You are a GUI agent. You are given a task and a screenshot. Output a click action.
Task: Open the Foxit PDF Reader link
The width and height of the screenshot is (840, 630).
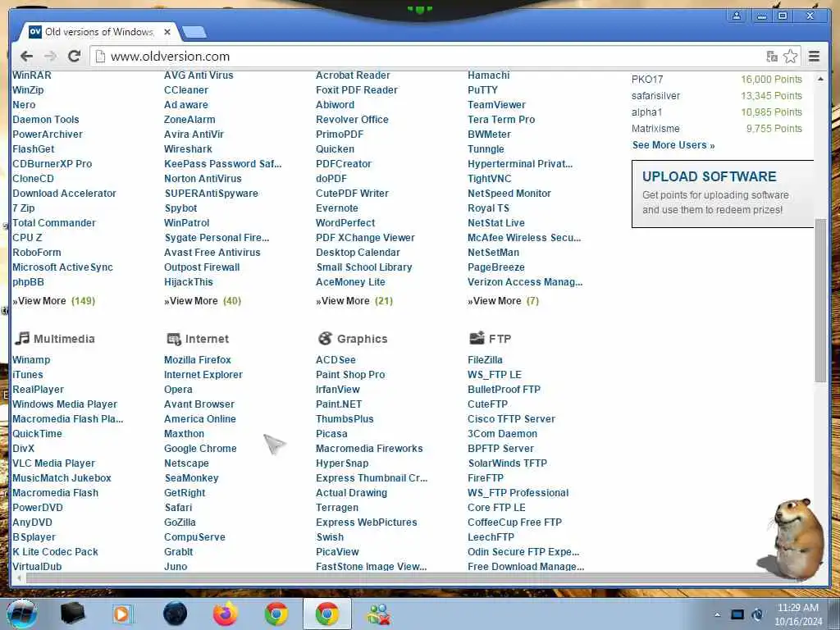[357, 90]
